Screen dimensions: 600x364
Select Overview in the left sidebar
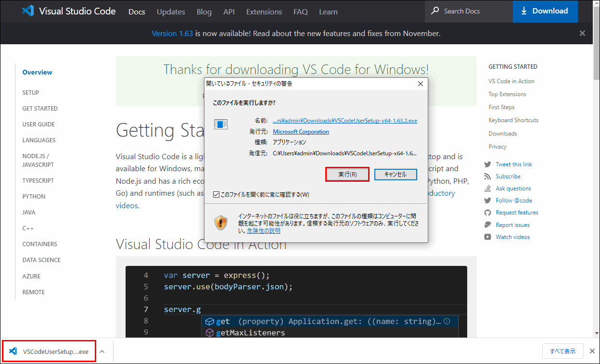tap(37, 72)
